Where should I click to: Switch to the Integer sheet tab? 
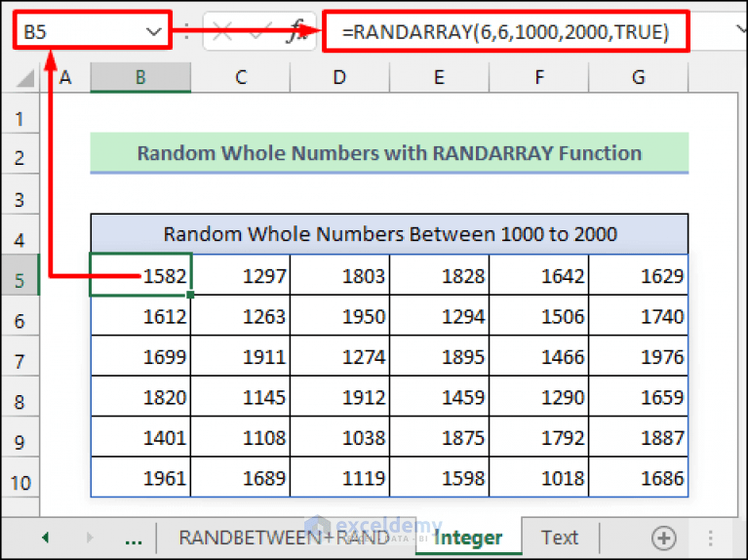[468, 538]
